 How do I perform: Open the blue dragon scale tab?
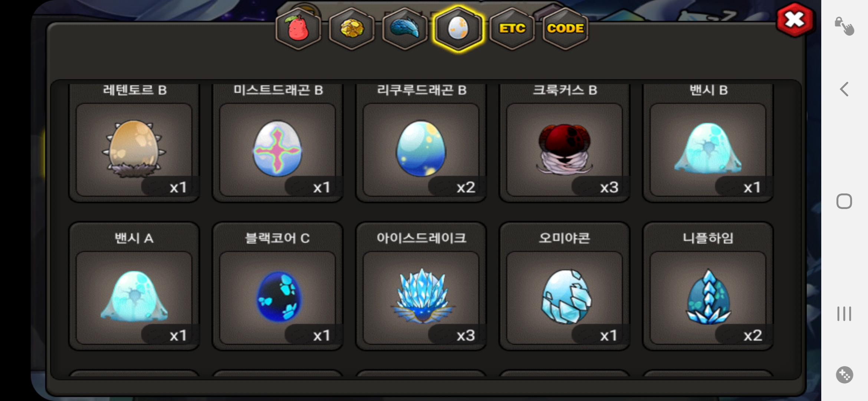pyautogui.click(x=405, y=29)
